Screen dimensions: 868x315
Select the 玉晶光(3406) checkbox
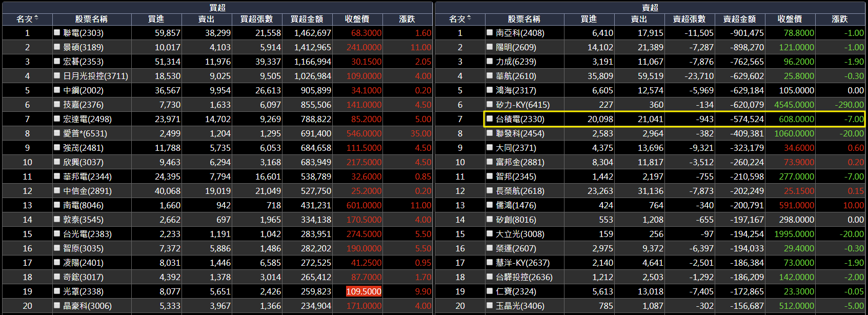click(x=490, y=305)
